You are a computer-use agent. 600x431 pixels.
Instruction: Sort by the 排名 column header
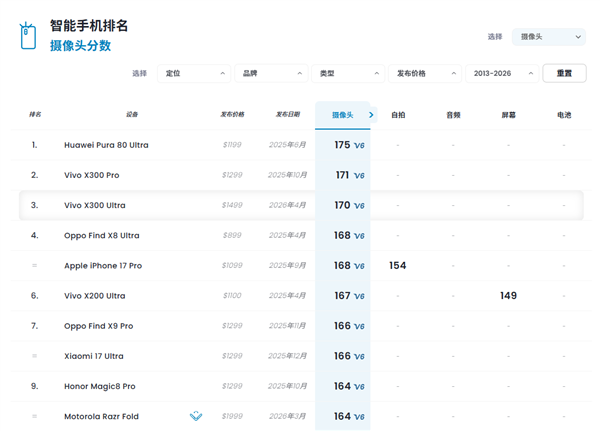tap(35, 114)
